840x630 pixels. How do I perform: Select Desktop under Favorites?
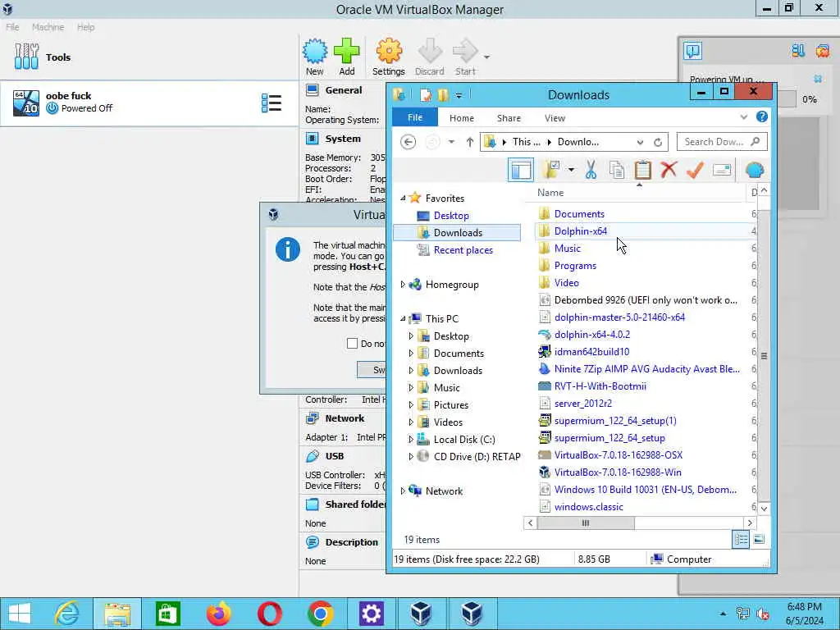[x=451, y=216]
